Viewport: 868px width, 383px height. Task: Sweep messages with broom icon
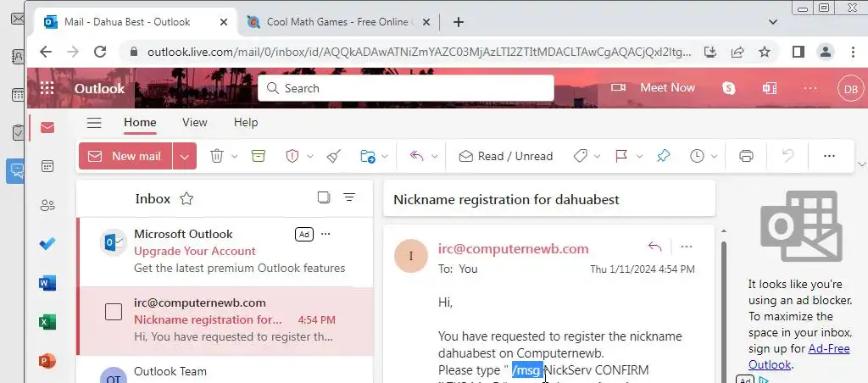tap(334, 156)
